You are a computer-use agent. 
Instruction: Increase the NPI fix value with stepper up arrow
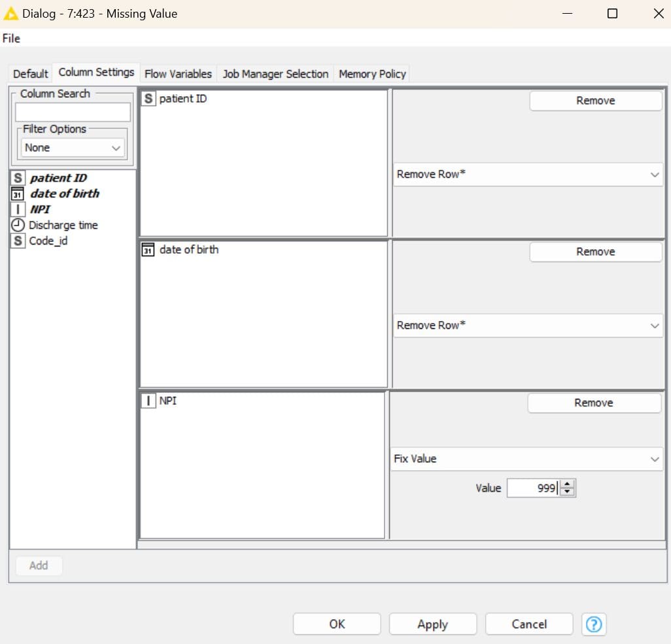click(x=568, y=484)
